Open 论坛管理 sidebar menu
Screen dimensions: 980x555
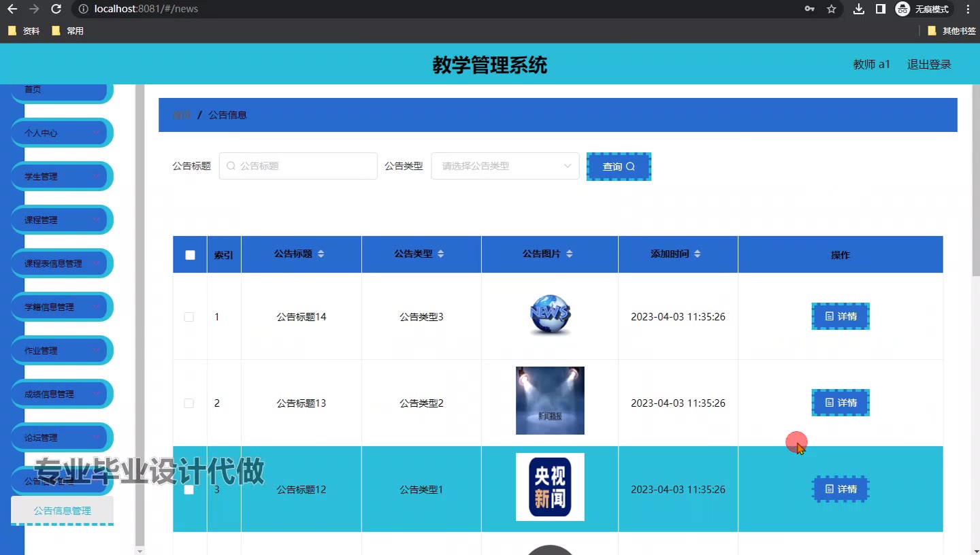[x=62, y=437]
